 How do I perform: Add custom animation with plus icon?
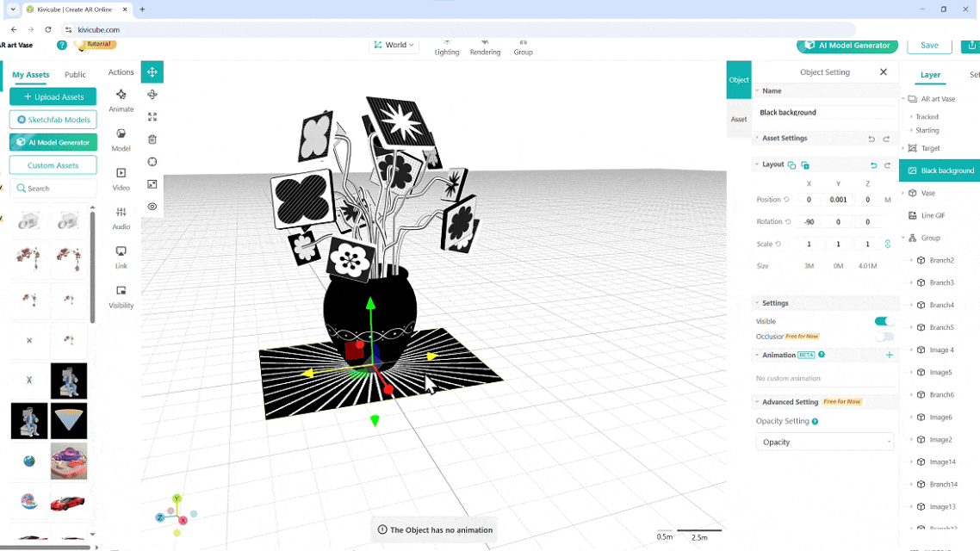click(890, 355)
